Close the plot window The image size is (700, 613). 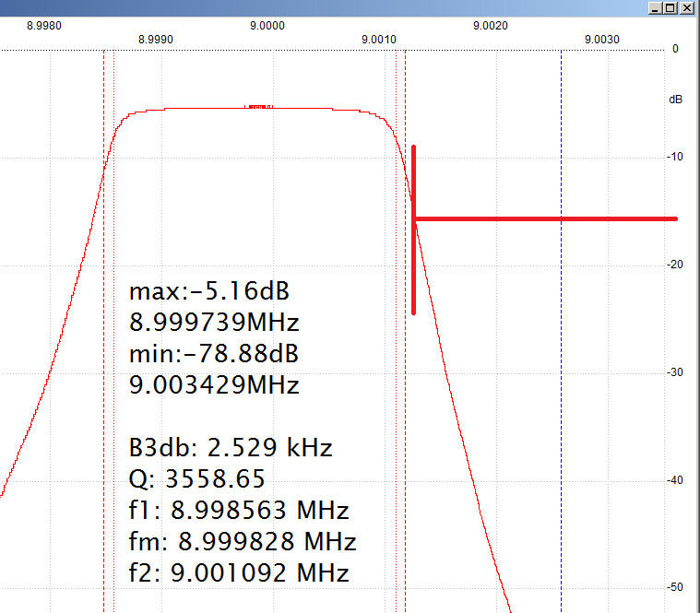pyautogui.click(x=686, y=8)
